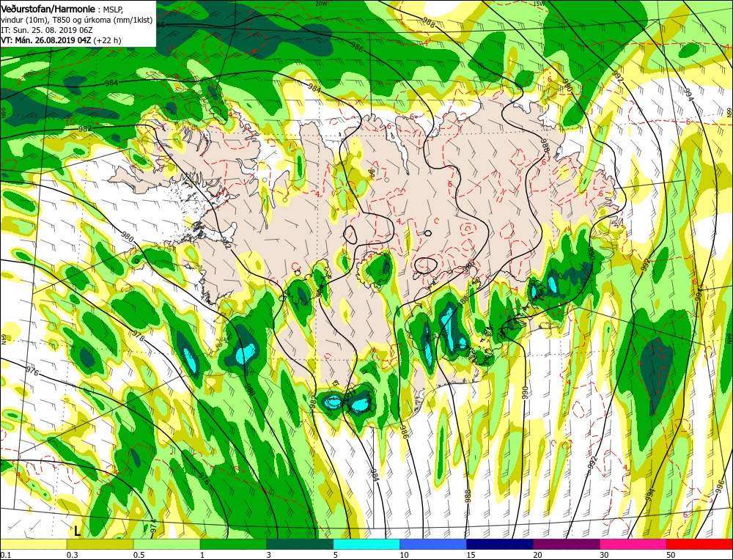Click the legend value "50"
Image resolution: width=733 pixels, height=560 pixels.
pos(671,555)
